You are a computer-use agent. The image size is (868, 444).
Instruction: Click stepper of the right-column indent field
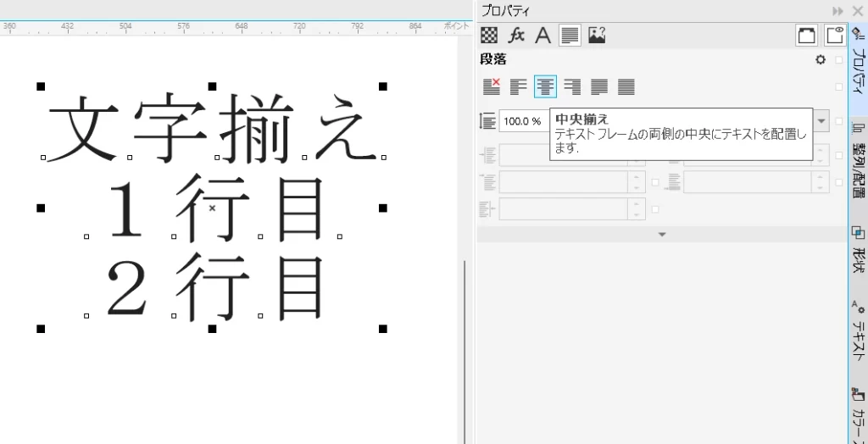(x=820, y=182)
